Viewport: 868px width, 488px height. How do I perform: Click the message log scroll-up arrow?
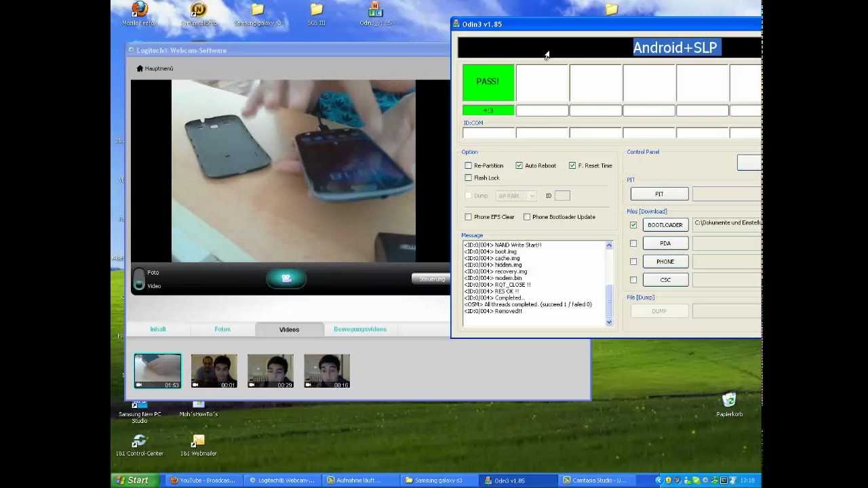point(609,245)
